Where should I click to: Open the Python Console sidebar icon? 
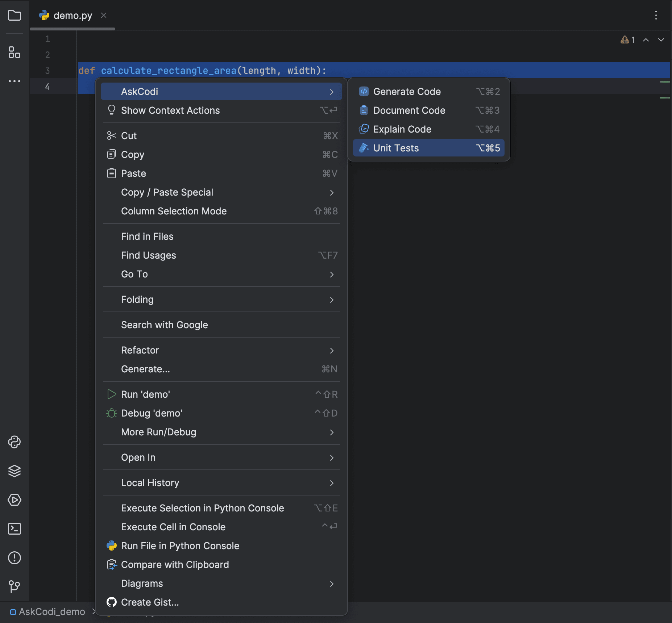tap(14, 442)
